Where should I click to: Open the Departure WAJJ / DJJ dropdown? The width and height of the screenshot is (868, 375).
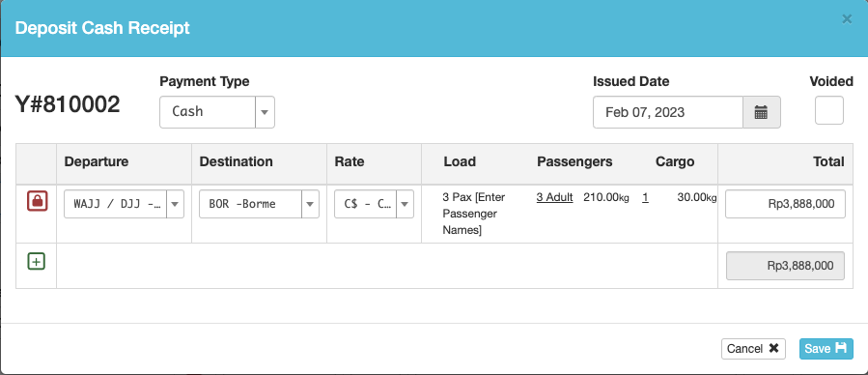coord(124,204)
